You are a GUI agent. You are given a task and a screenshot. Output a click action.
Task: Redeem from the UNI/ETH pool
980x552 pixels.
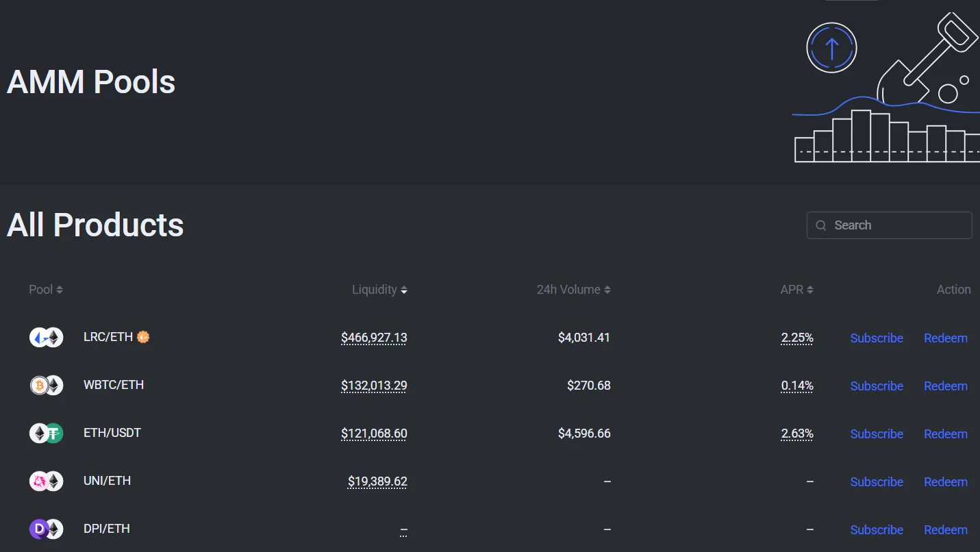945,482
